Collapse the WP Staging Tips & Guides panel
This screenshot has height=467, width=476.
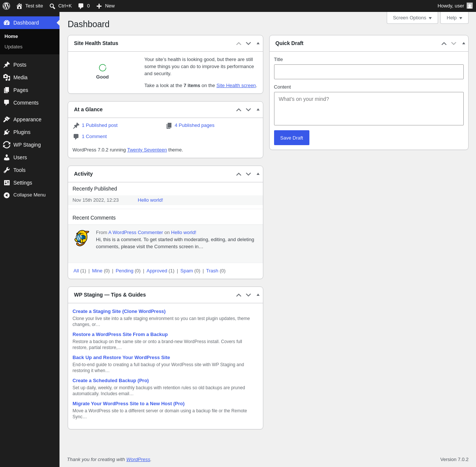pyautogui.click(x=258, y=295)
